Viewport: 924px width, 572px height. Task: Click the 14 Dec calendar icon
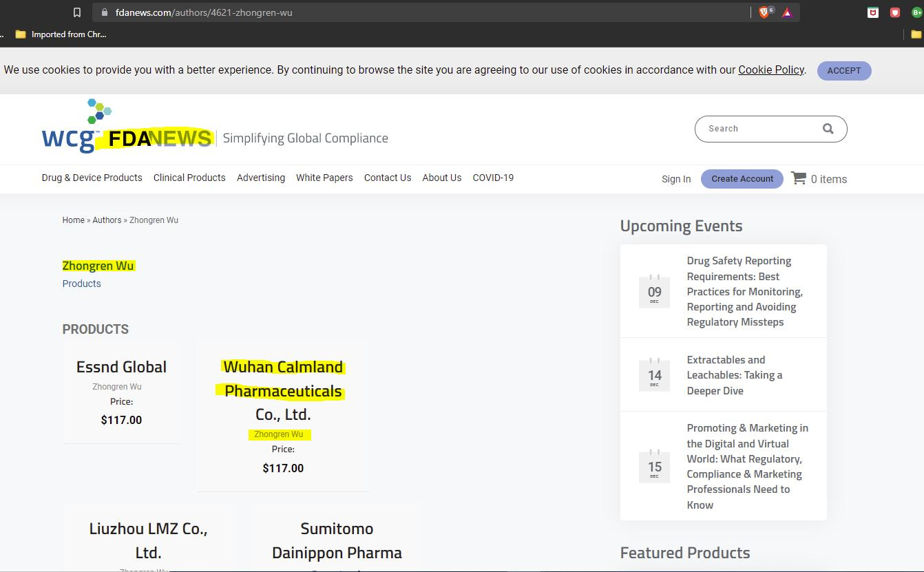(x=654, y=375)
